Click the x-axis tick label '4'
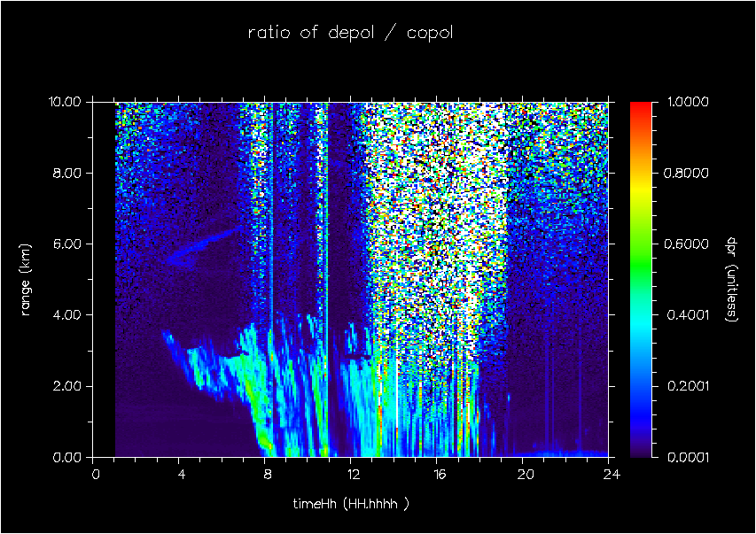This screenshot has width=756, height=534. point(182,475)
